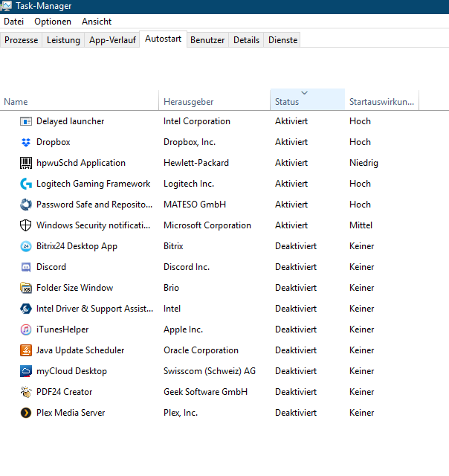
Task: Select the hpwuSchd Application entry
Action: 81,163
